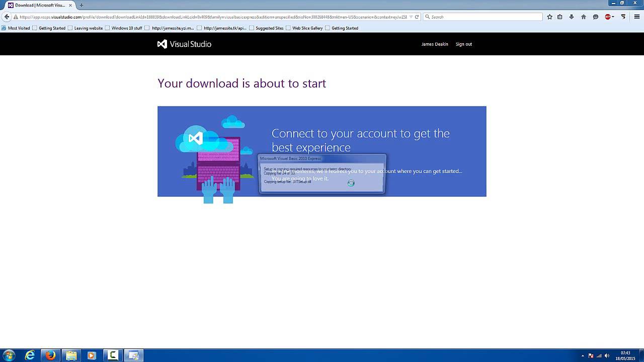Click the address bar URL

pos(213,17)
